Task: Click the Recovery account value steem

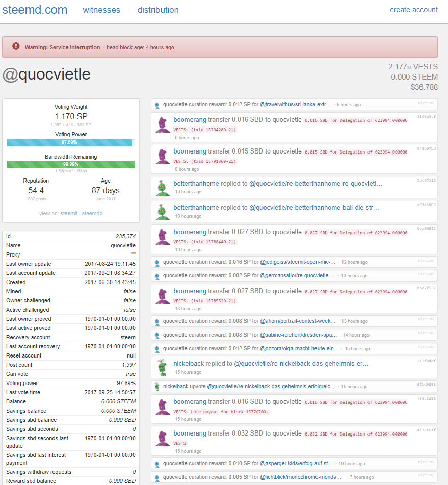Action: pyautogui.click(x=128, y=338)
